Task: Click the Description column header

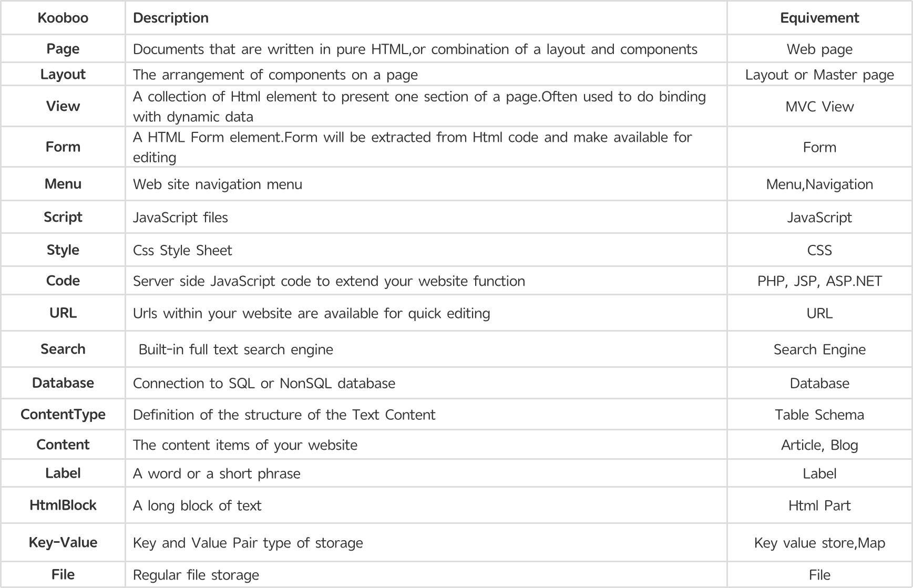Action: click(171, 18)
